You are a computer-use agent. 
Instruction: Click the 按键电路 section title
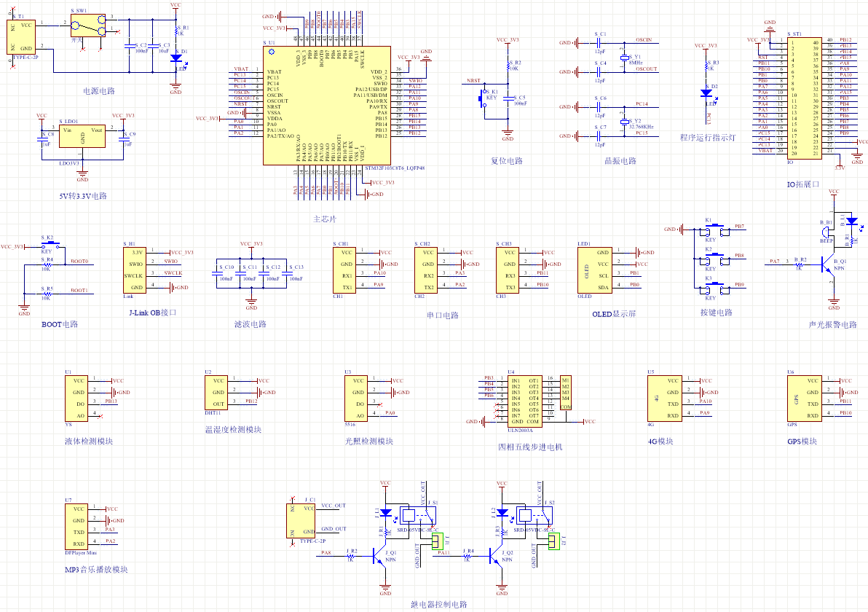pyautogui.click(x=717, y=313)
